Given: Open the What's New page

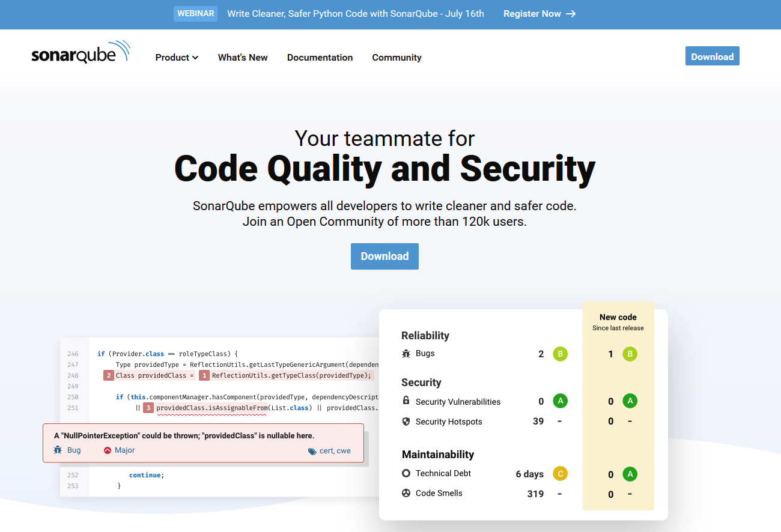Looking at the screenshot, I should [x=243, y=58].
